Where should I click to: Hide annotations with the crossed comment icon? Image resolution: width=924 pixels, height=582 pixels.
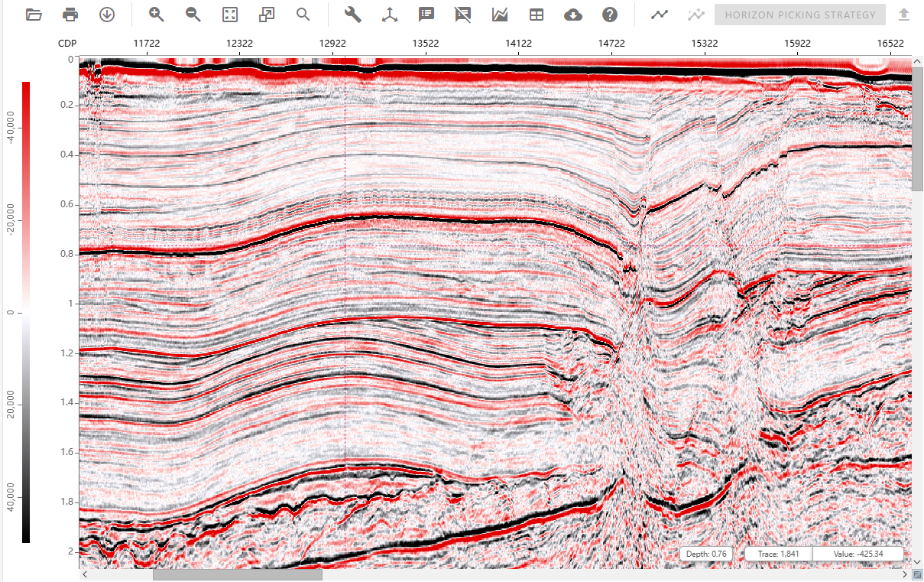click(463, 15)
